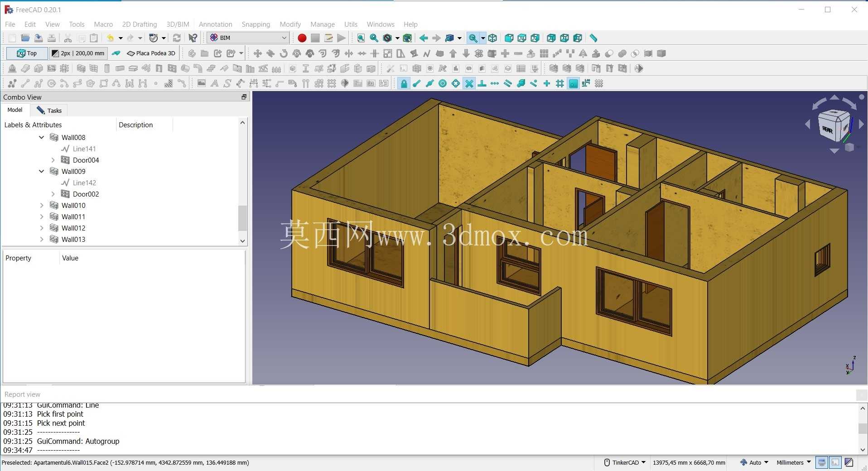Select the Line drawing tool
The height and width of the screenshot is (471, 868).
point(25,83)
